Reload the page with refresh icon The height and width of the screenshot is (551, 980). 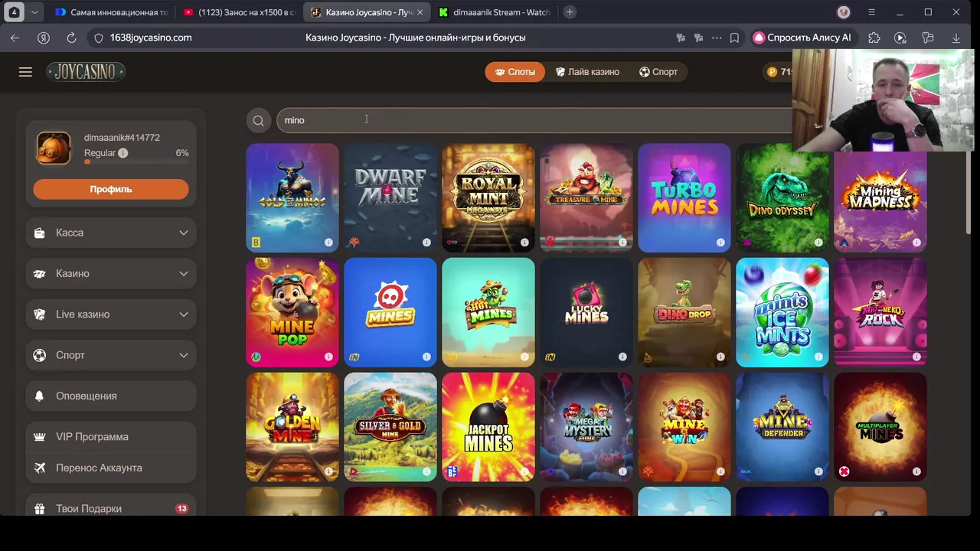pyautogui.click(x=71, y=37)
